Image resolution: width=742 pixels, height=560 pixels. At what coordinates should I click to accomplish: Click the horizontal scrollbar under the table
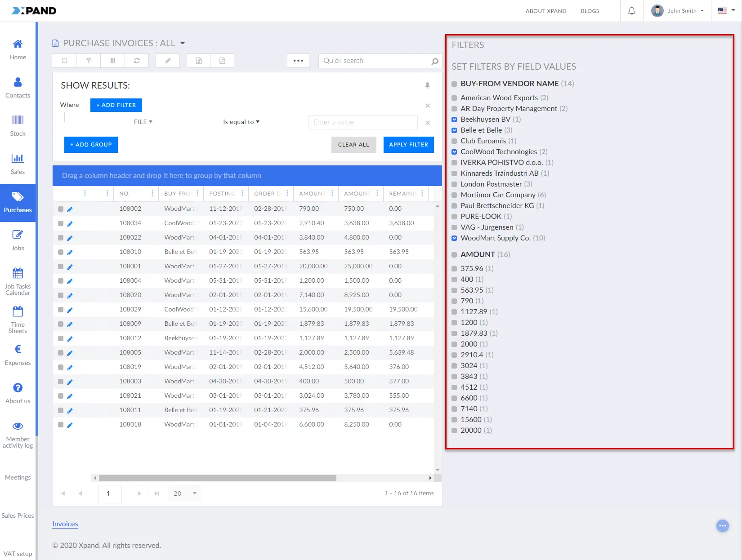[x=217, y=478]
